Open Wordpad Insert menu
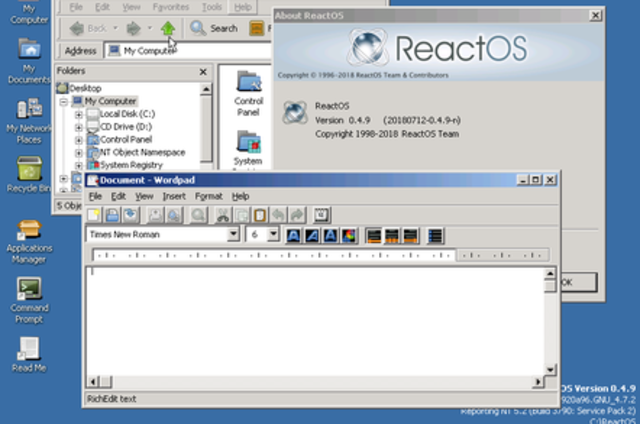Image resolution: width=640 pixels, height=424 pixels. point(174,196)
